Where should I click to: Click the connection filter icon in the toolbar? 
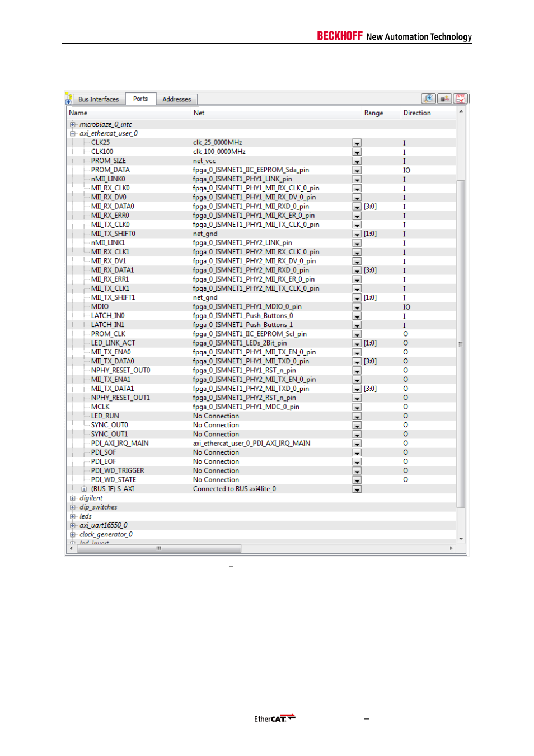(x=444, y=99)
